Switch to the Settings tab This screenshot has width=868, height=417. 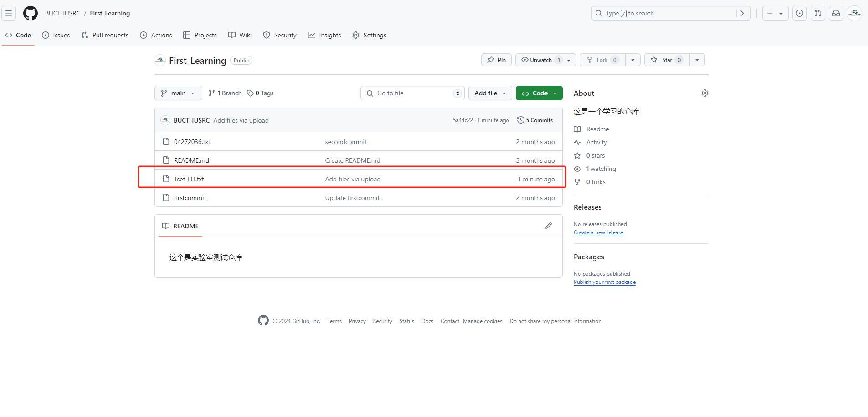click(x=369, y=35)
